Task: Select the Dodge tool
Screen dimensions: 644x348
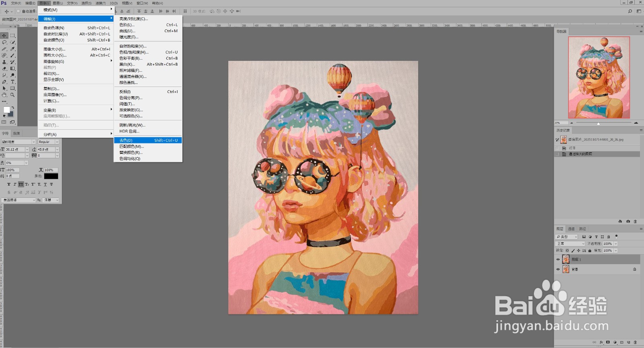Action: [12, 75]
